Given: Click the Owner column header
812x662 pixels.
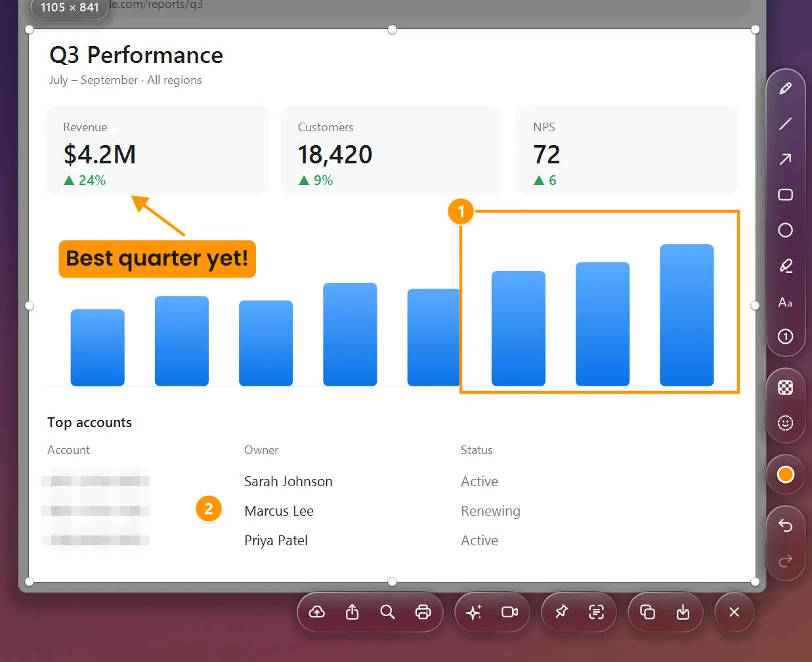Looking at the screenshot, I should 261,450.
